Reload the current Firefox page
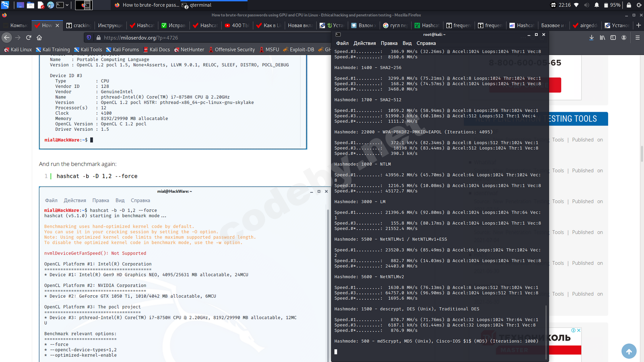This screenshot has width=644, height=362. (x=29, y=37)
